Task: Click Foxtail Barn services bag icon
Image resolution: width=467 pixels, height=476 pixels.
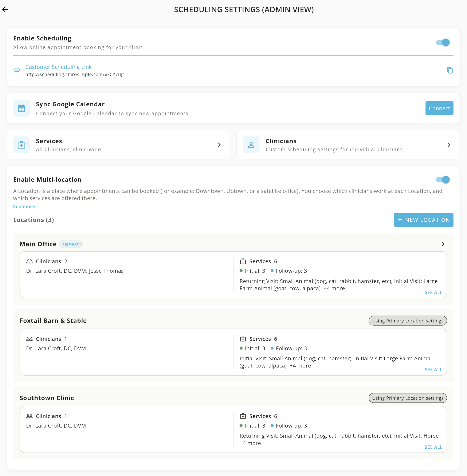Action: coord(243,339)
